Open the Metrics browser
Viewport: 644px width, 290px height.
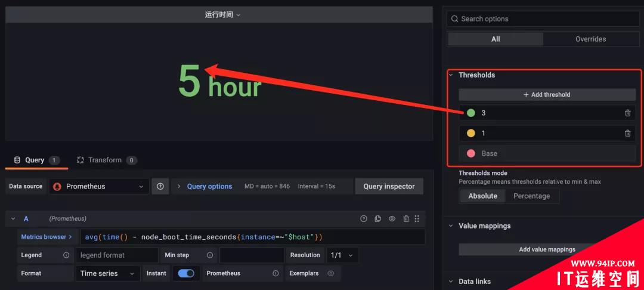tap(47, 237)
